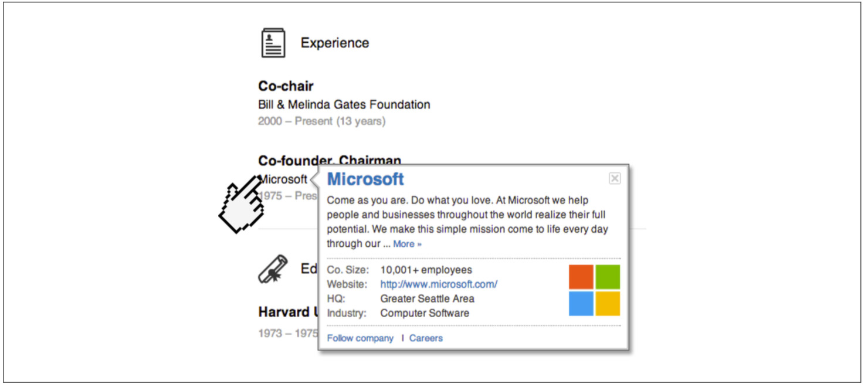
Task: Expand the description via More » link
Action: (407, 244)
